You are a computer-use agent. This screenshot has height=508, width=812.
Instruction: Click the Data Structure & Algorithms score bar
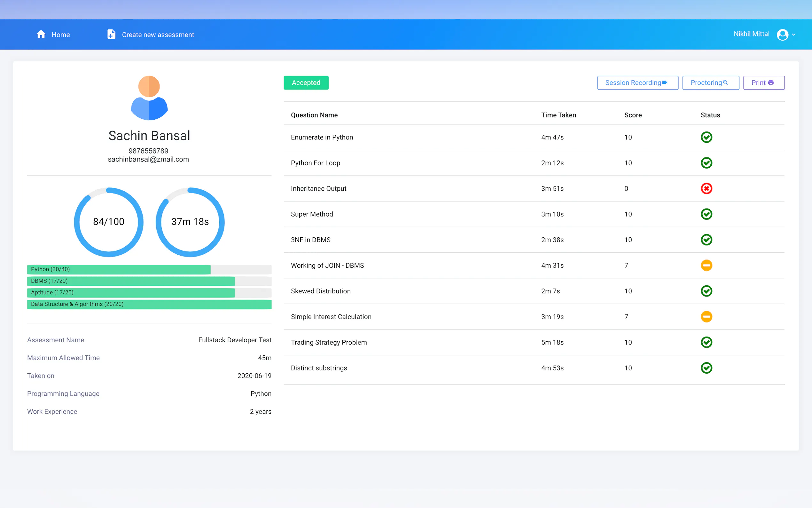point(149,304)
